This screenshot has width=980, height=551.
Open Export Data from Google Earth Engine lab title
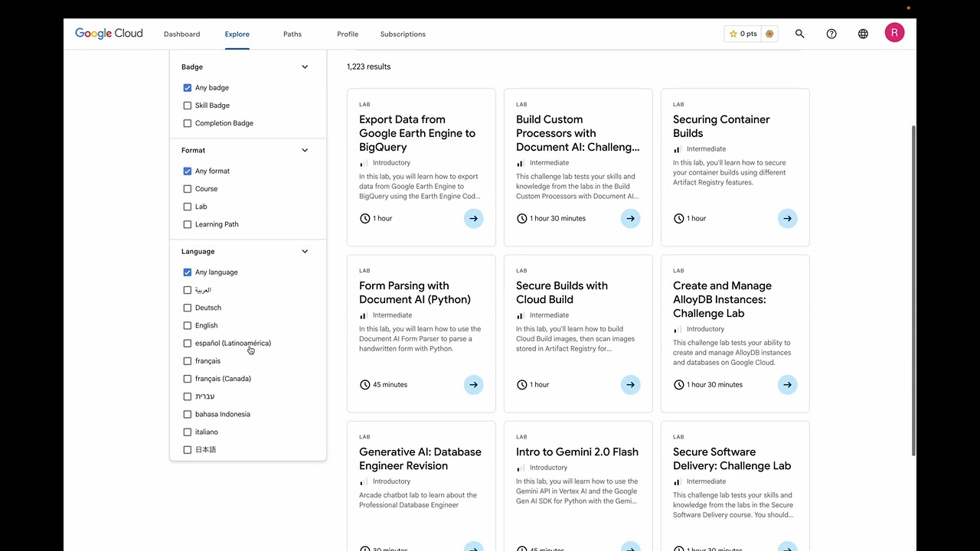417,133
